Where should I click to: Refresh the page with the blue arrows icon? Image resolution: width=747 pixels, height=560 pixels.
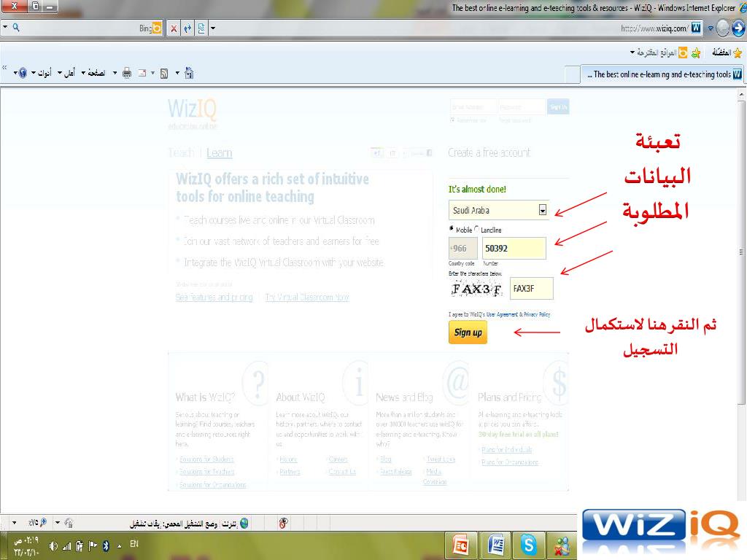pyautogui.click(x=187, y=28)
